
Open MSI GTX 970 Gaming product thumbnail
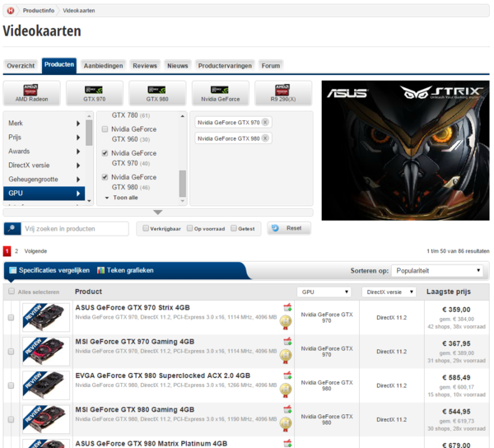coord(46,352)
